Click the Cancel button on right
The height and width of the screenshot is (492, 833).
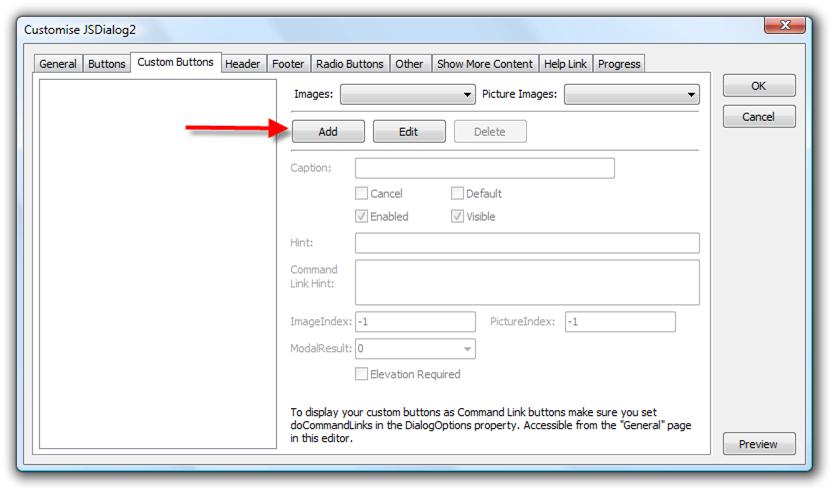click(x=759, y=116)
